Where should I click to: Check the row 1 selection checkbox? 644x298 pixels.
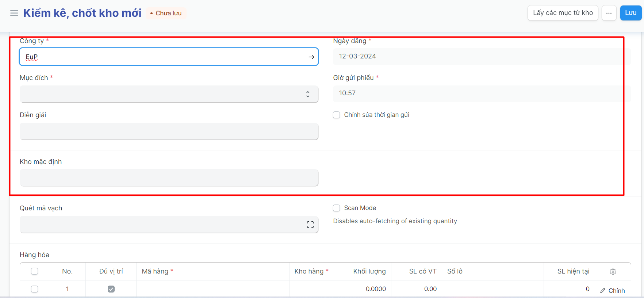pos(34,289)
